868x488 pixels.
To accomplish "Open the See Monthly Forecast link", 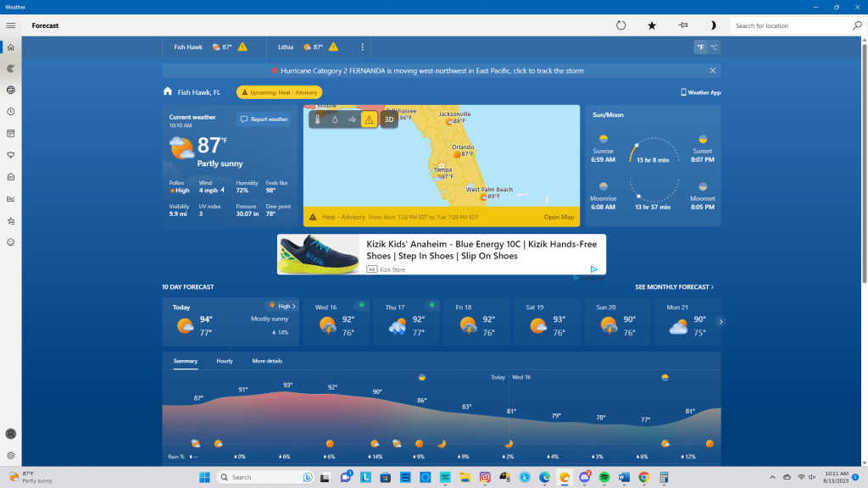I will (674, 287).
